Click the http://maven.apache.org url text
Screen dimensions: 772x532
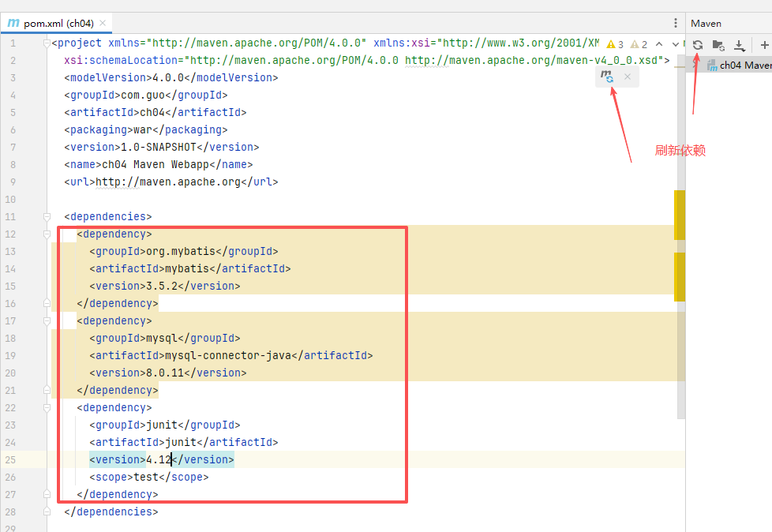167,182
